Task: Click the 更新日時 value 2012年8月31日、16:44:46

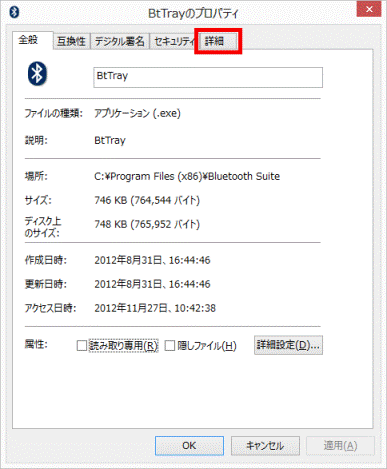Action: (152, 284)
